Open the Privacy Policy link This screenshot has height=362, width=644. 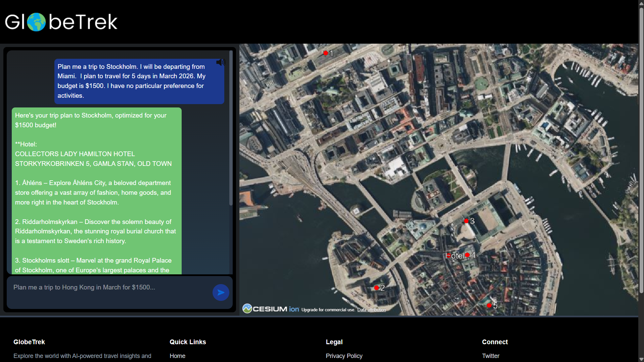344,356
